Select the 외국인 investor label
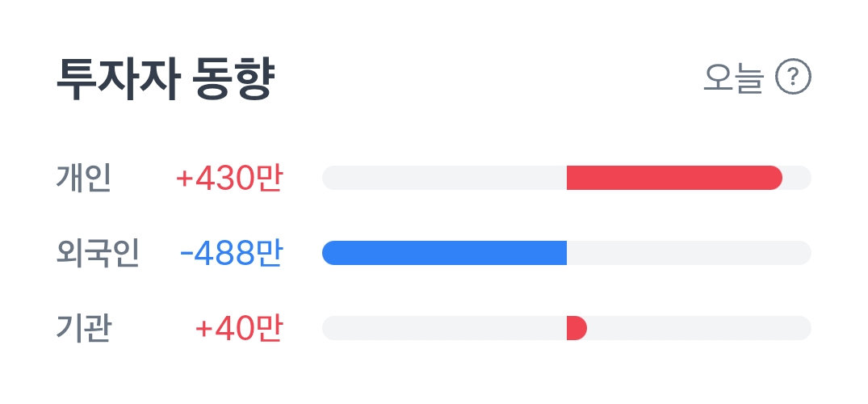 (x=98, y=253)
